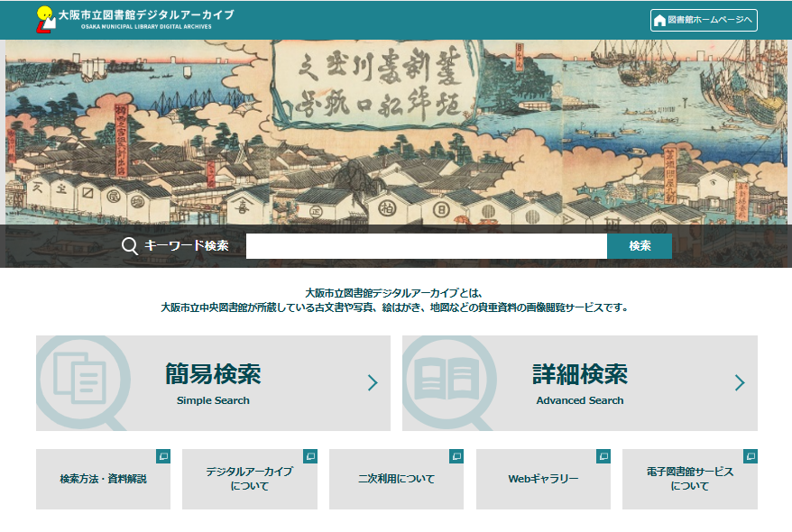The height and width of the screenshot is (532, 792).
Task: Click new-window icon on デジタルアーカイブについて
Action: pos(310,455)
